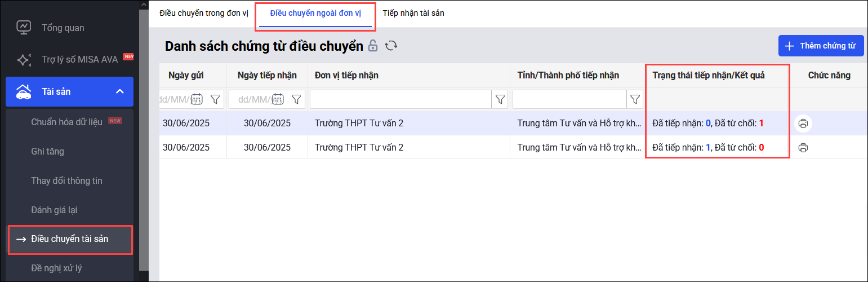Click the Tổng quan monitor icon
868x282 pixels.
pos(24,28)
